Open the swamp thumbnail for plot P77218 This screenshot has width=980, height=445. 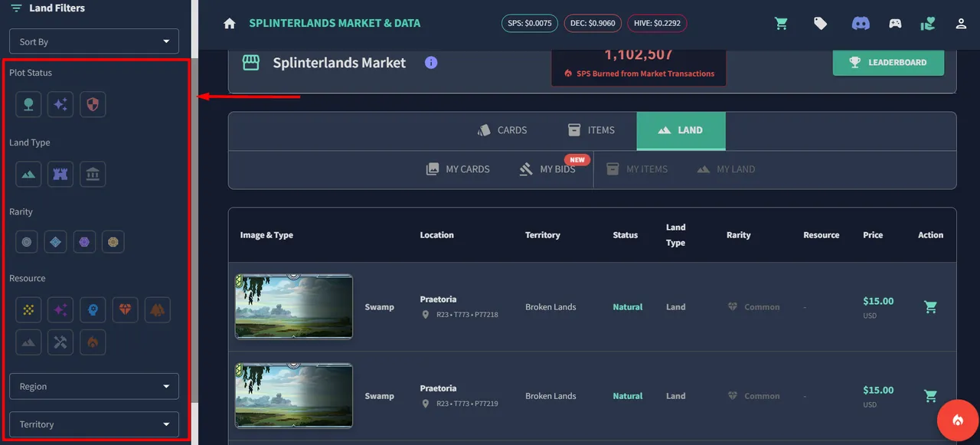click(x=294, y=306)
